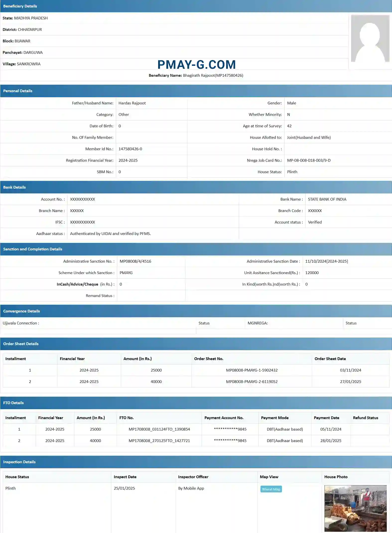Image resolution: width=392 pixels, height=533 pixels.
Task: Select the Personal Details section header
Action: (18, 91)
